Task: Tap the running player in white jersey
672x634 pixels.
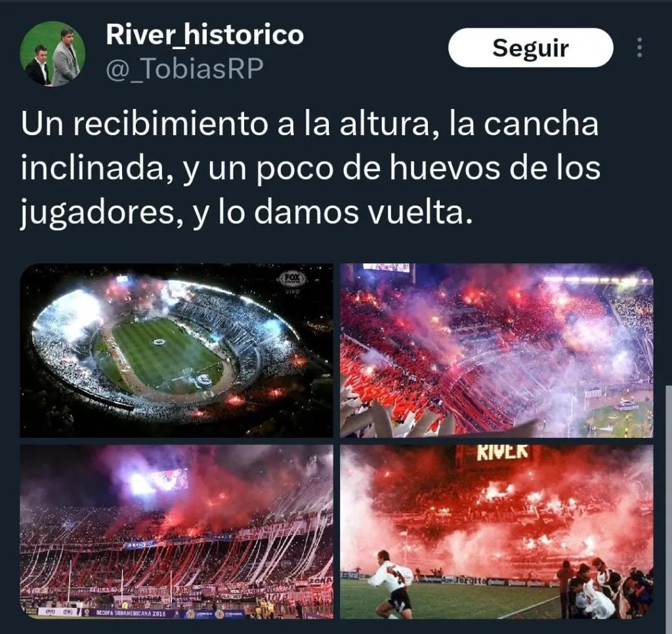Action: pyautogui.click(x=390, y=581)
